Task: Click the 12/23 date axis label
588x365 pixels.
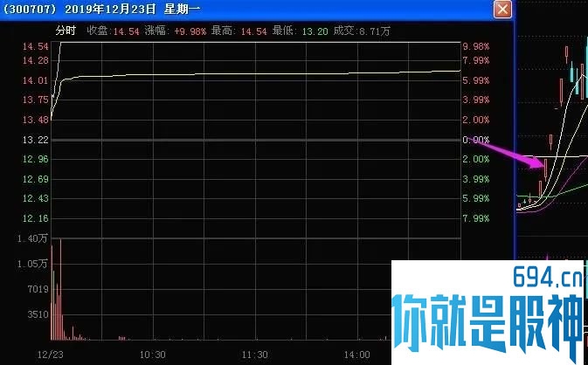Action: click(51, 355)
